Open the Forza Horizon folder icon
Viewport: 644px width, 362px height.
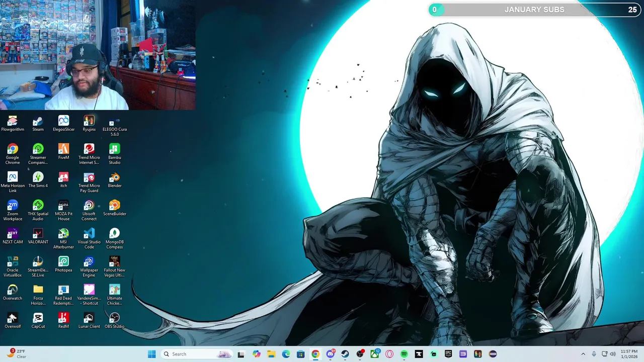coord(38,295)
